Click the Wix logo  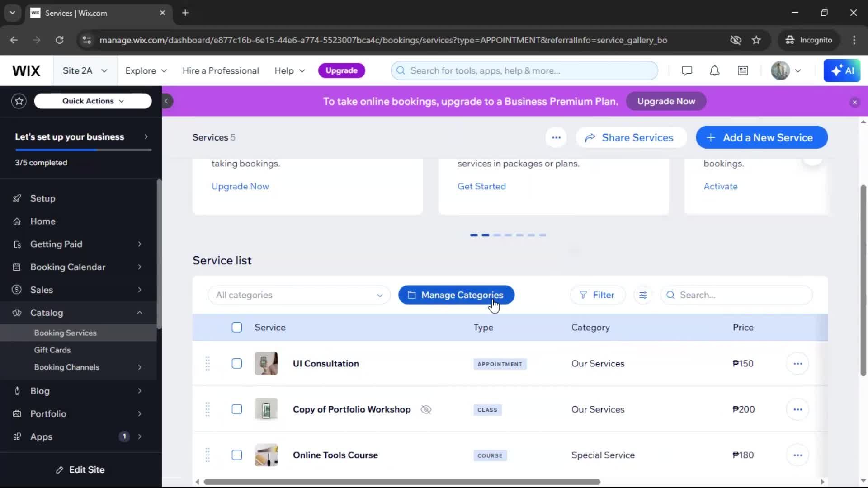pyautogui.click(x=26, y=71)
